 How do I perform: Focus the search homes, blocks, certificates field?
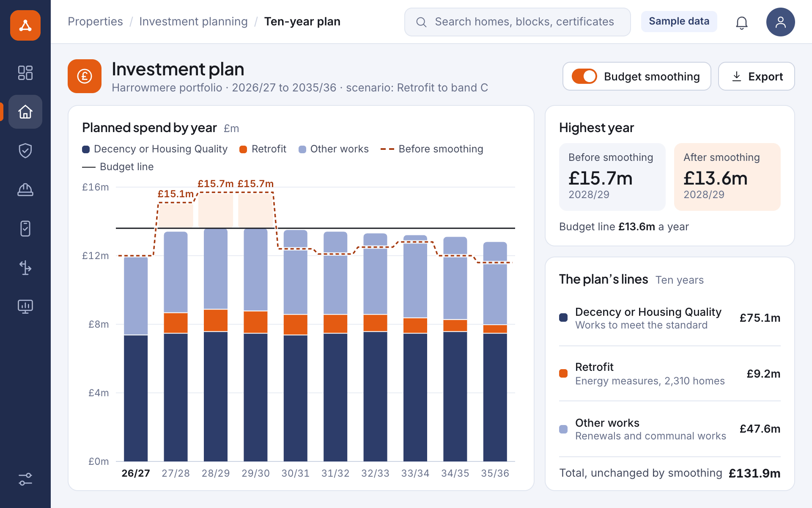[x=517, y=22]
